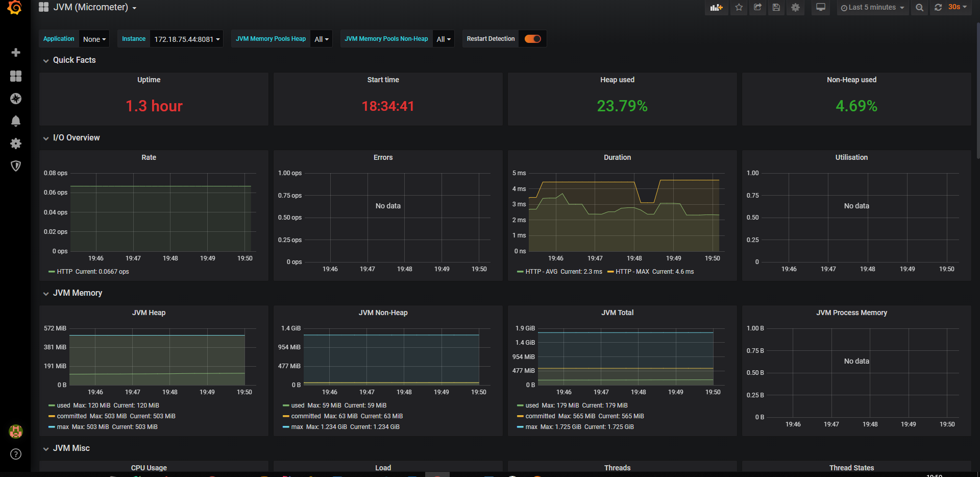Collapse the JVM Misc row
980x477 pixels.
pos(66,448)
